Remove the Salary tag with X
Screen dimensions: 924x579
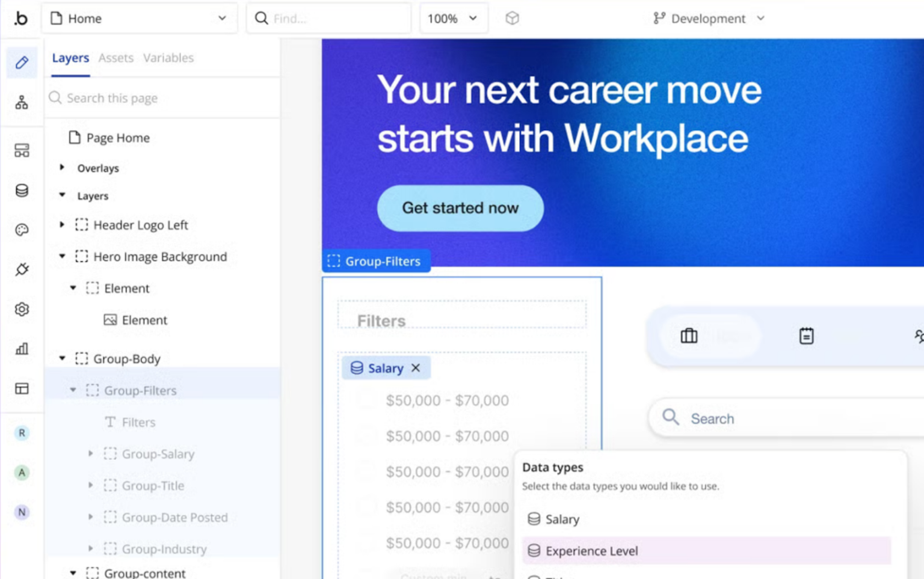coord(416,368)
